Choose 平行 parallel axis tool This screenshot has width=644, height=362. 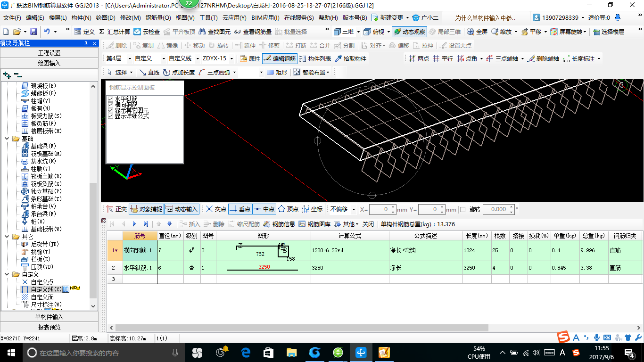pos(443,59)
